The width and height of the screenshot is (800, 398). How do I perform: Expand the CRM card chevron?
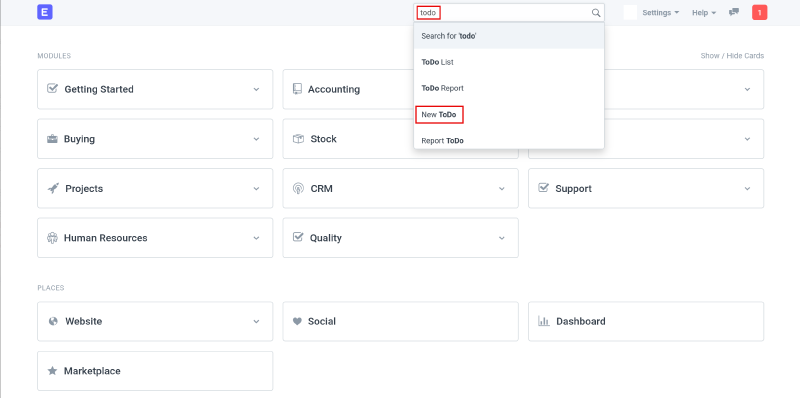pyautogui.click(x=502, y=189)
